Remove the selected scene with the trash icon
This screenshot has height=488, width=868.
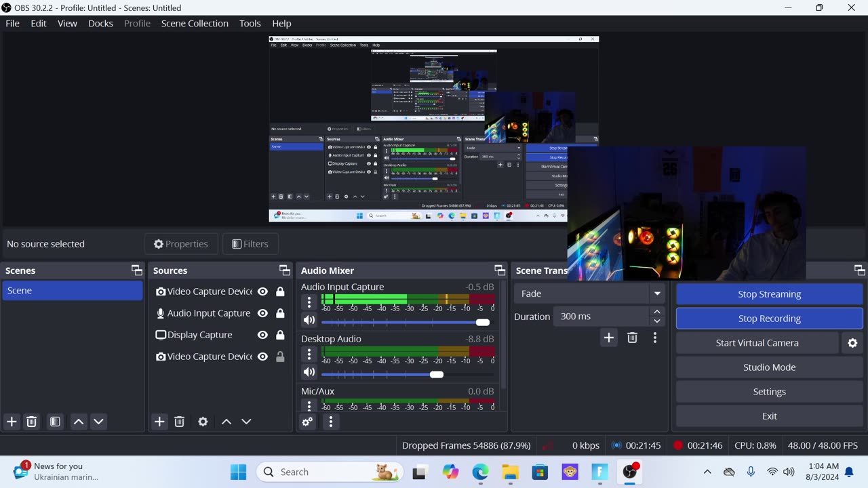[x=31, y=422]
